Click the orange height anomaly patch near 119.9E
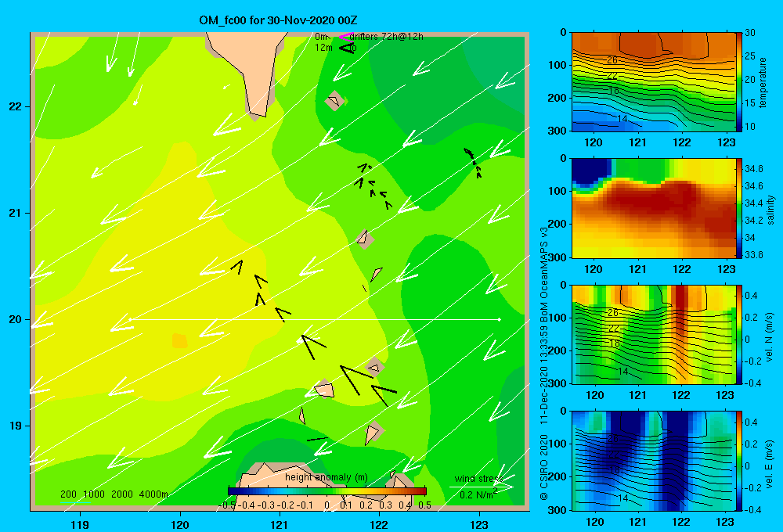The width and height of the screenshot is (783, 532). pyautogui.click(x=179, y=341)
